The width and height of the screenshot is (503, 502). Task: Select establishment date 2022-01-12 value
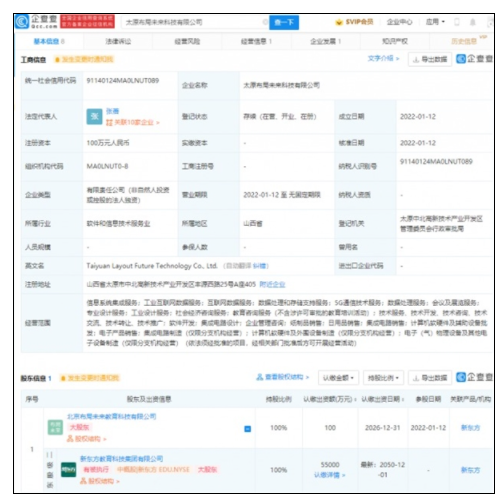(x=418, y=116)
